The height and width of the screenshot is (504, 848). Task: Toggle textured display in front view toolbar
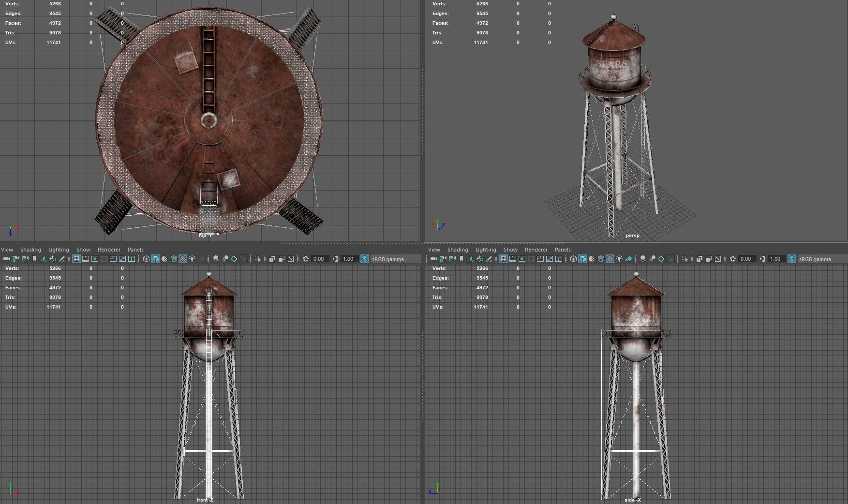(x=183, y=259)
